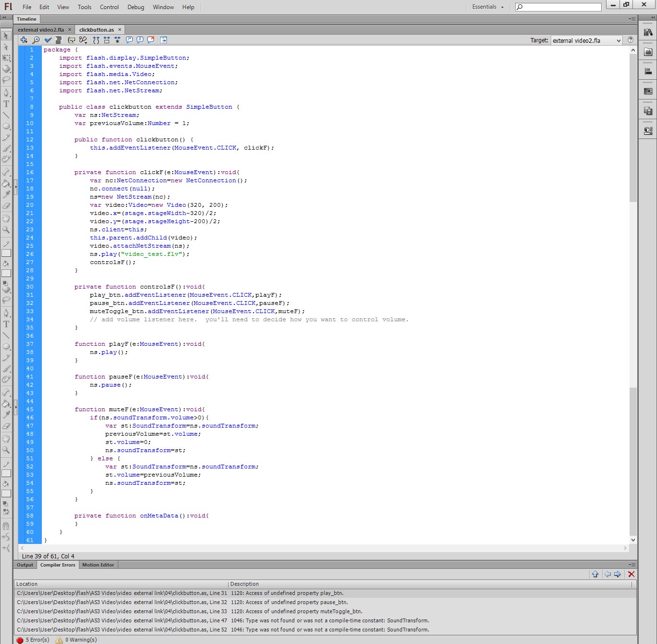Viewport: 657px width, 644px height.
Task: Open the Target document dropdown
Action: point(587,40)
